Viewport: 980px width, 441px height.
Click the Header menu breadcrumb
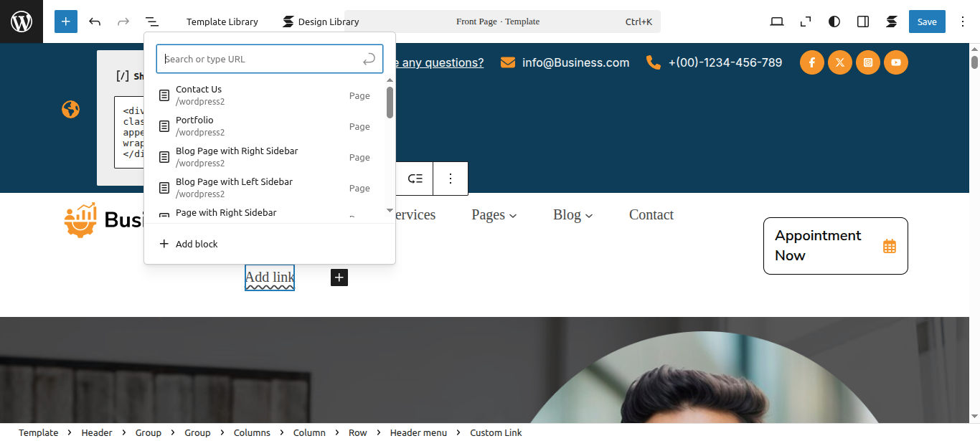(x=418, y=432)
